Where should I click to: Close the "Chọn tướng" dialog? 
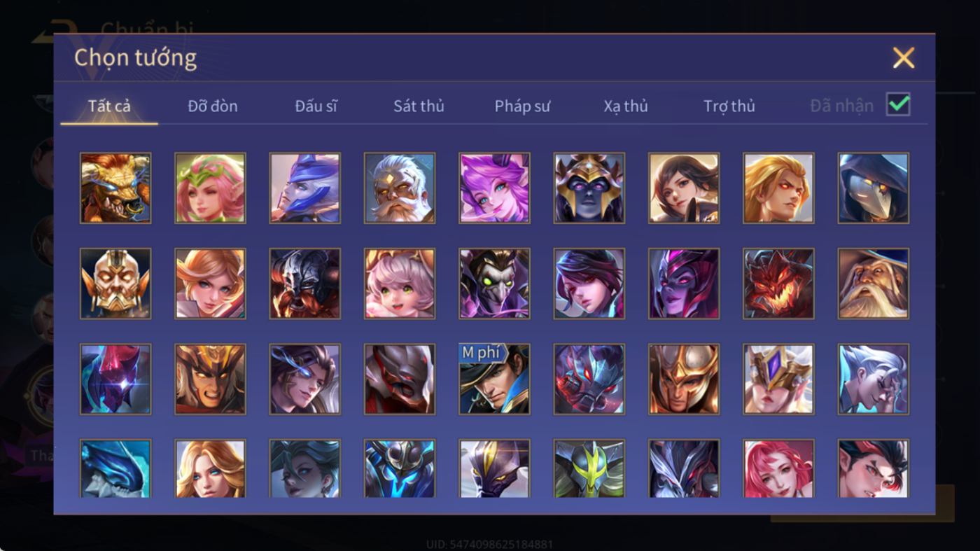click(x=904, y=58)
